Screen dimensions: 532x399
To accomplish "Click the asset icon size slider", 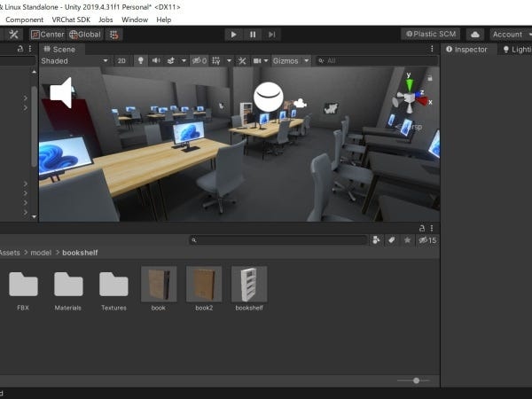I will [x=414, y=380].
